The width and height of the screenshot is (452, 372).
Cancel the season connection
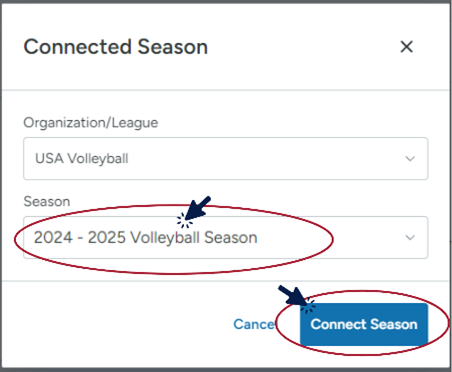255,324
